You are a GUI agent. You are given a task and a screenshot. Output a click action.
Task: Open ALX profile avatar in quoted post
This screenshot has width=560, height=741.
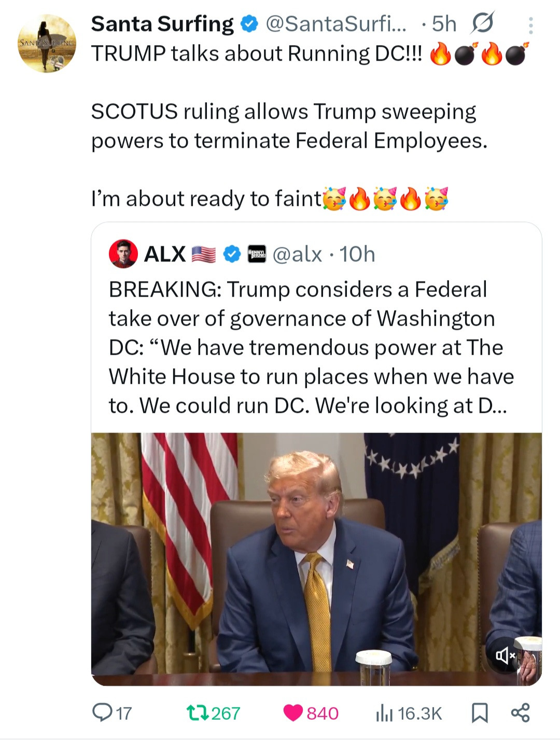pyautogui.click(x=123, y=254)
